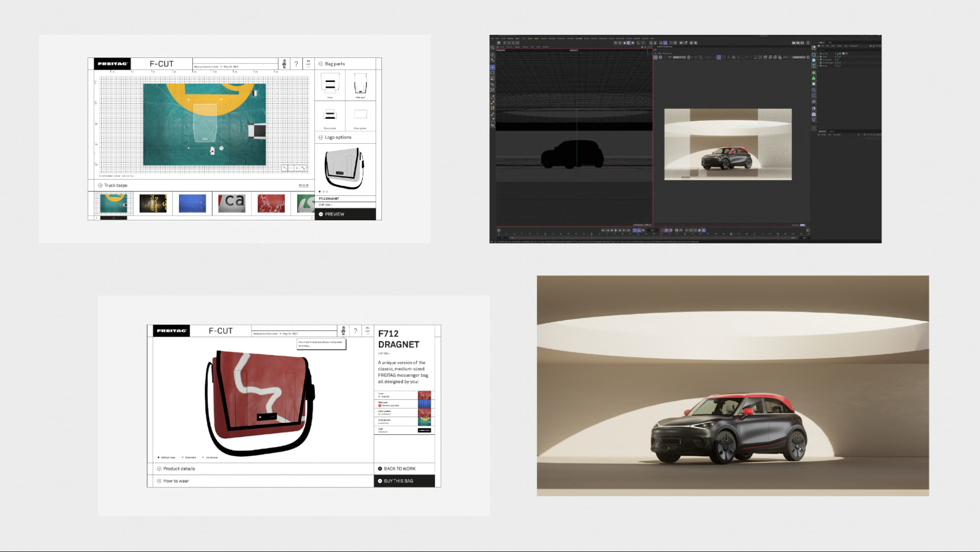The height and width of the screenshot is (552, 980).
Task: Select the red map truck tarp thumbnail
Action: pos(271,203)
